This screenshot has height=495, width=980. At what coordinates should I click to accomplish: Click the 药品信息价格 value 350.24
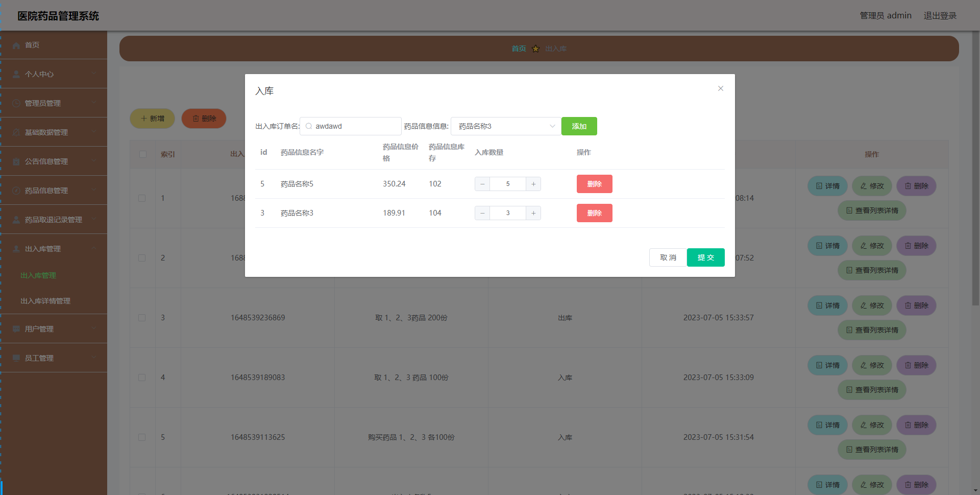[394, 184]
